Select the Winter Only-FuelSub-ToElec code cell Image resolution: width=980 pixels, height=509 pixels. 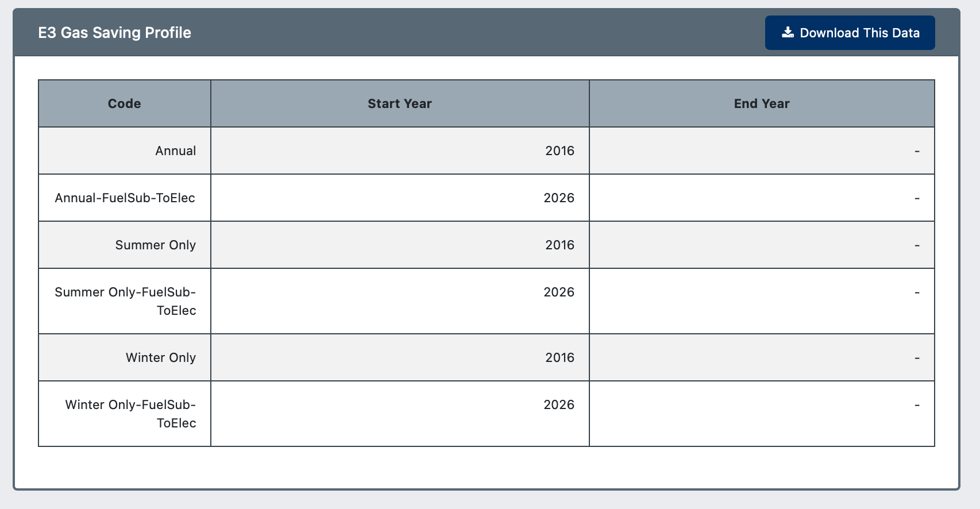(x=125, y=414)
